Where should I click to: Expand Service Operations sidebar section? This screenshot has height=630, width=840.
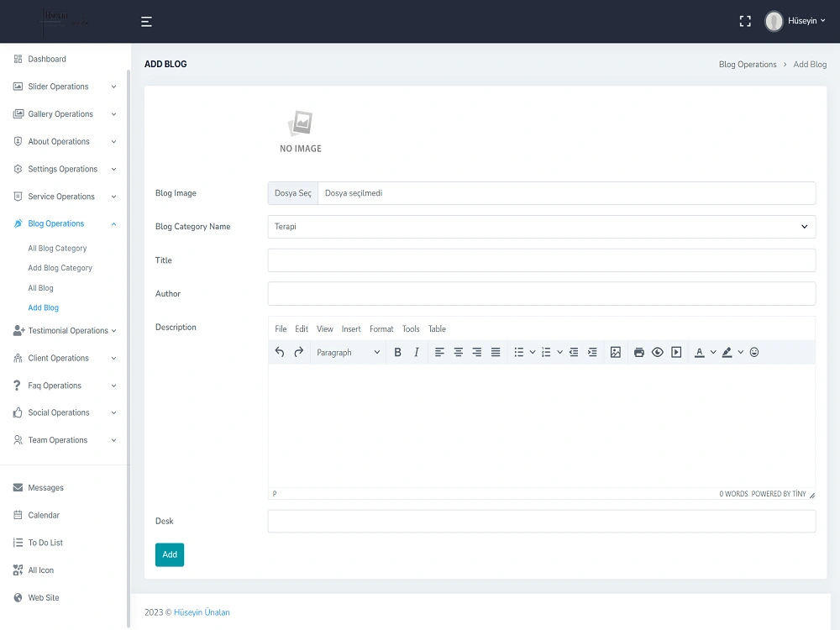click(x=65, y=197)
